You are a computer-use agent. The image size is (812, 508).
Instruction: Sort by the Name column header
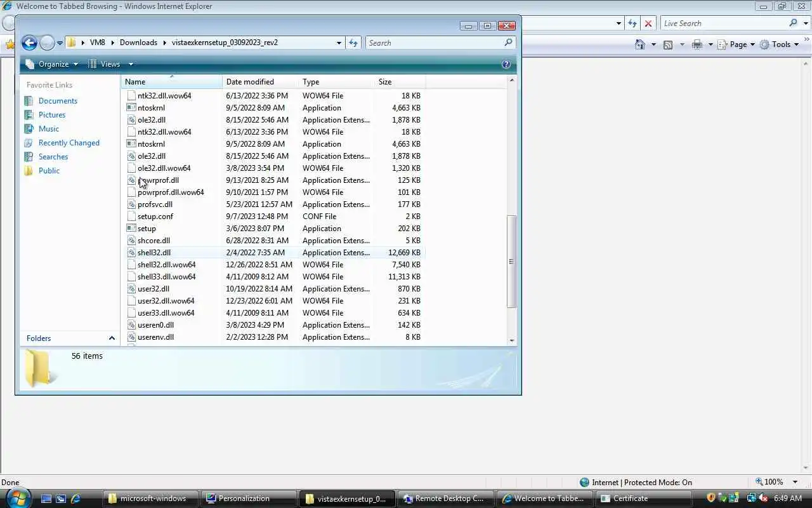[171, 82]
